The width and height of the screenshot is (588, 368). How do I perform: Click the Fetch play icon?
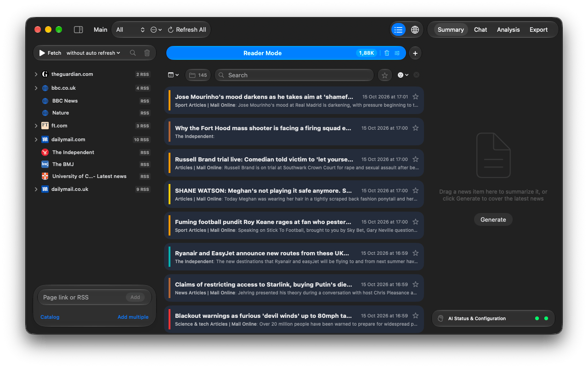(42, 53)
